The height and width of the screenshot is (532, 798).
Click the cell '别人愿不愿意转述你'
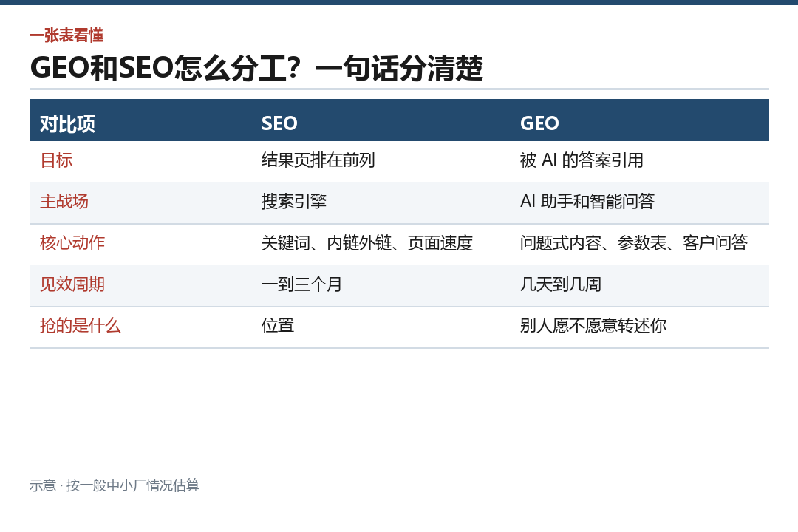click(593, 325)
